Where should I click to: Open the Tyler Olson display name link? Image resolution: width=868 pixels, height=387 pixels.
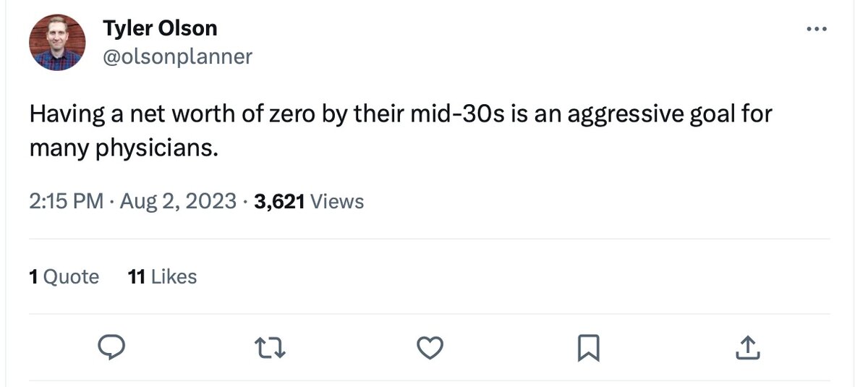pos(160,28)
